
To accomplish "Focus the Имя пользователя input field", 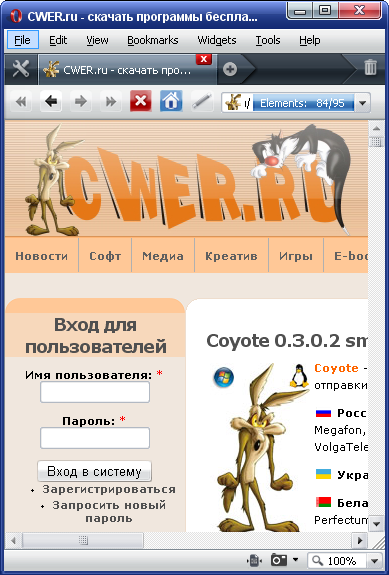I will [95, 392].
